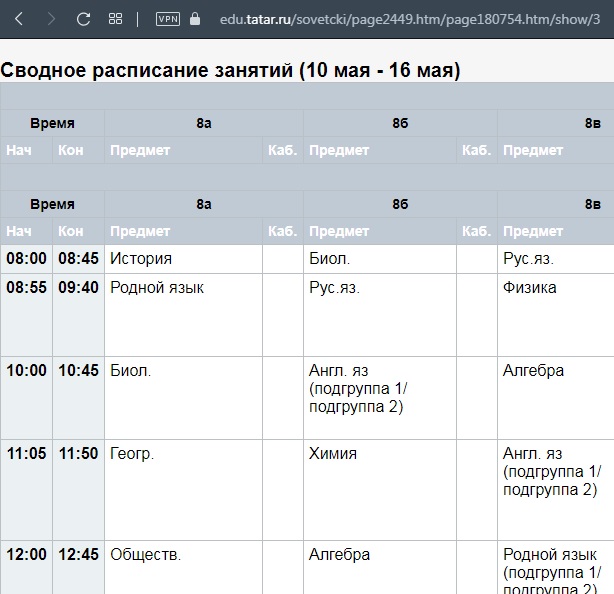Select Родной язык subgroup cell for 8в

(x=556, y=567)
